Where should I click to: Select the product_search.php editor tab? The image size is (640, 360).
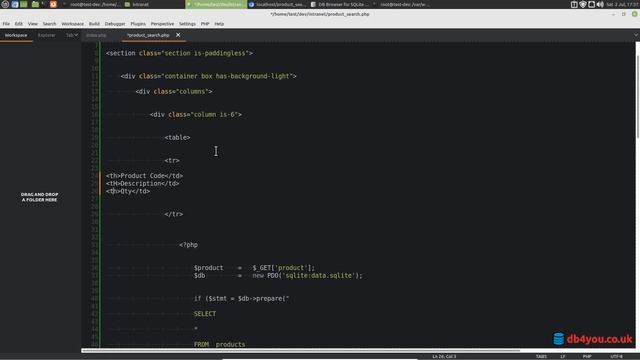point(148,36)
